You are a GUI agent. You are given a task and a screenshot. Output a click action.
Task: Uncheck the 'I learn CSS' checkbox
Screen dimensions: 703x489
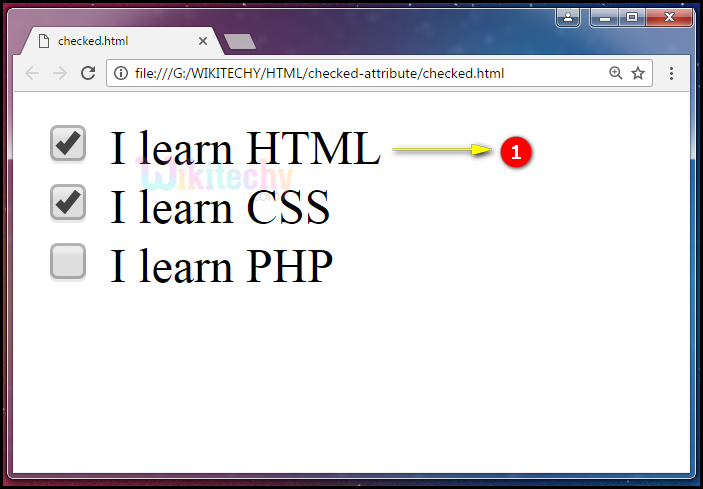(x=68, y=202)
